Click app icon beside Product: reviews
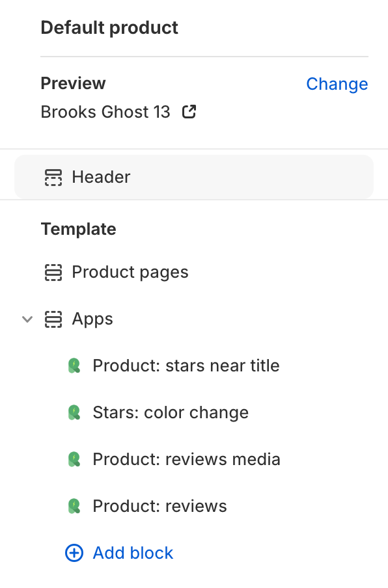 [x=74, y=506]
